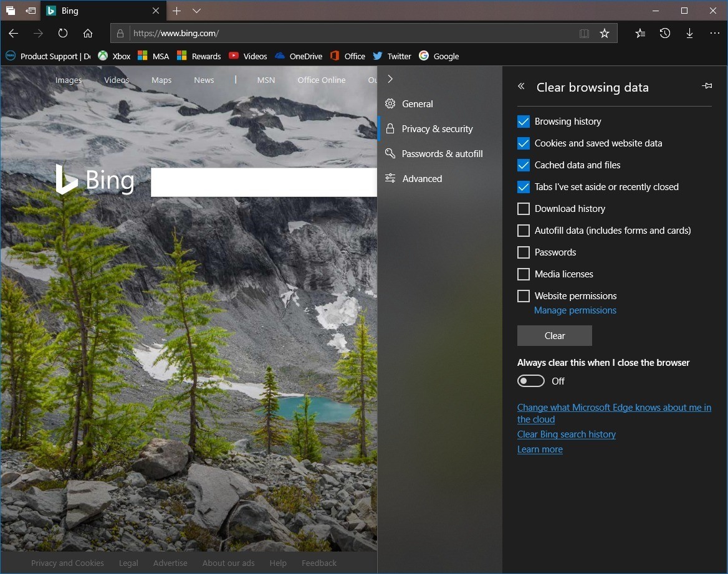728x574 pixels.
Task: Open the Settings and more ellipsis menu
Action: point(714,34)
